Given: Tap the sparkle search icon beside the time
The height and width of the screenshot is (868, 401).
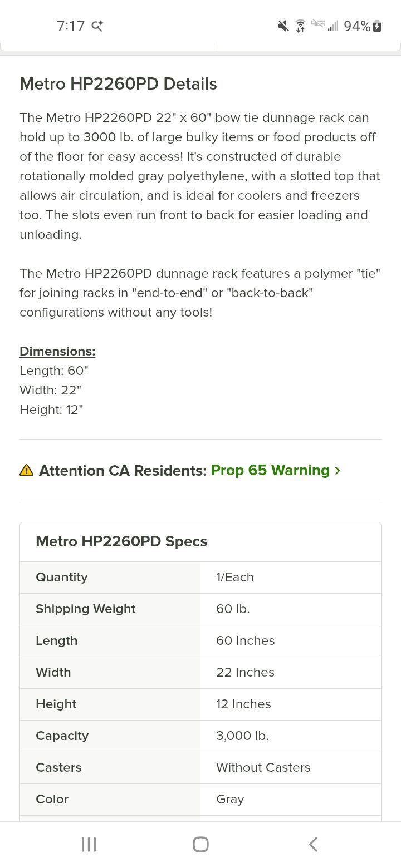Looking at the screenshot, I should tap(97, 26).
